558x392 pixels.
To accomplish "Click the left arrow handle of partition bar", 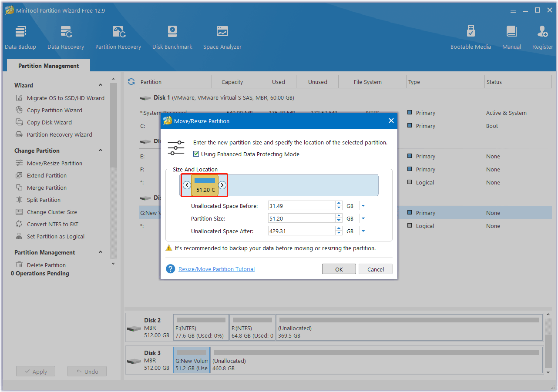I will (187, 185).
